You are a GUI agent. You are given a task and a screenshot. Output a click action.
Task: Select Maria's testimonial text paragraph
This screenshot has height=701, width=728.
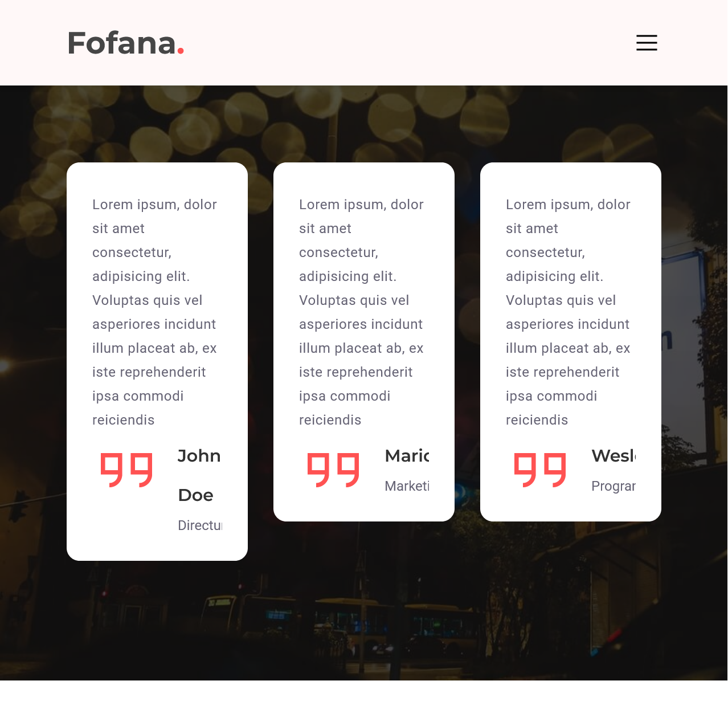[361, 312]
